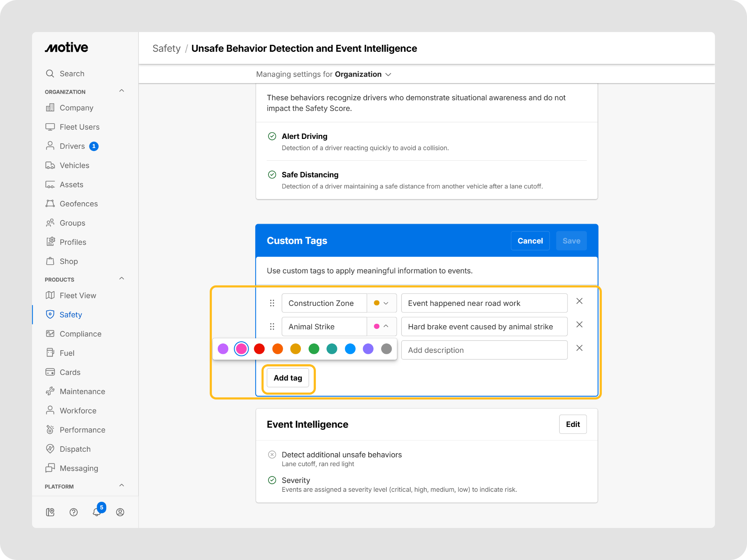
Task: Click the Safe Distancing enabled check icon
Action: 272,175
